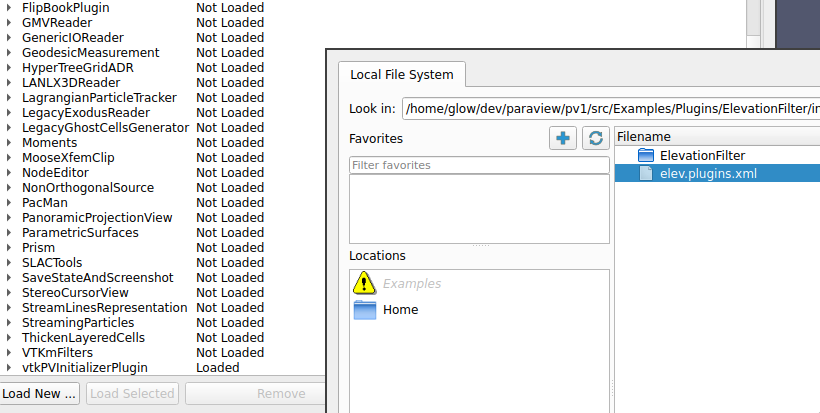
Task: Click the Filter favorites input field
Action: [x=479, y=165]
